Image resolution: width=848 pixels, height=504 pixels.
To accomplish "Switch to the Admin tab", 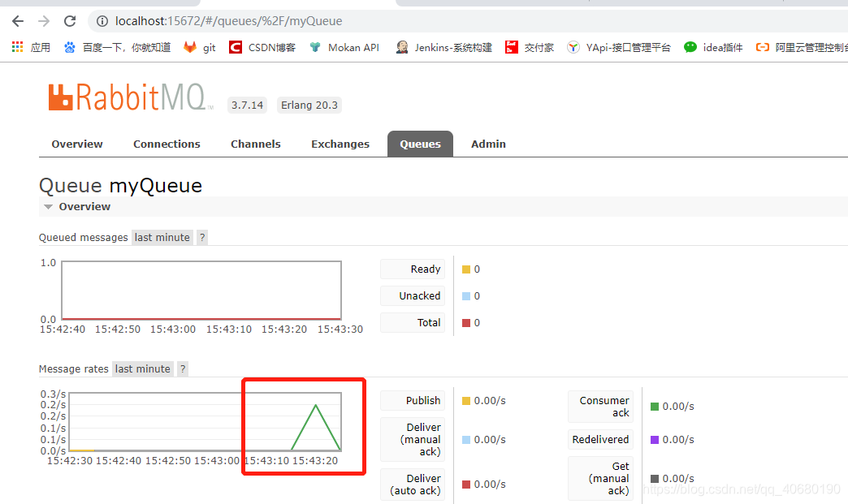I will pos(488,144).
